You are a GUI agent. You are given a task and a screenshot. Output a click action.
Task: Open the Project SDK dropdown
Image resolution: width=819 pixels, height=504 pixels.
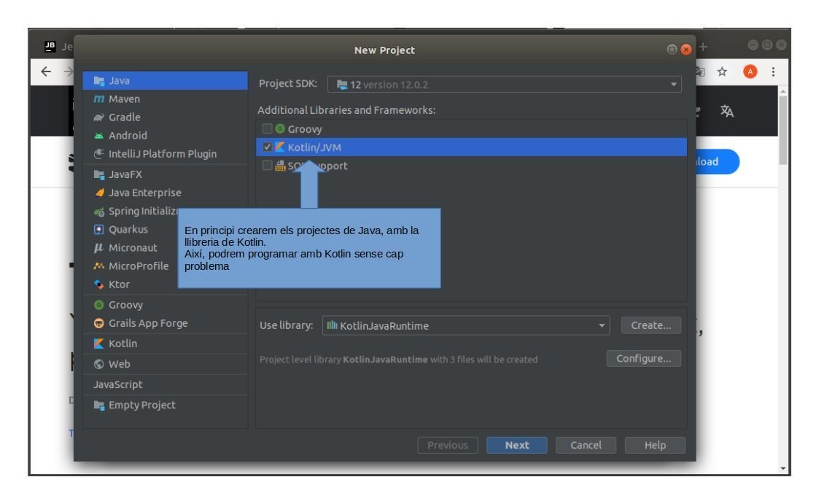(504, 84)
